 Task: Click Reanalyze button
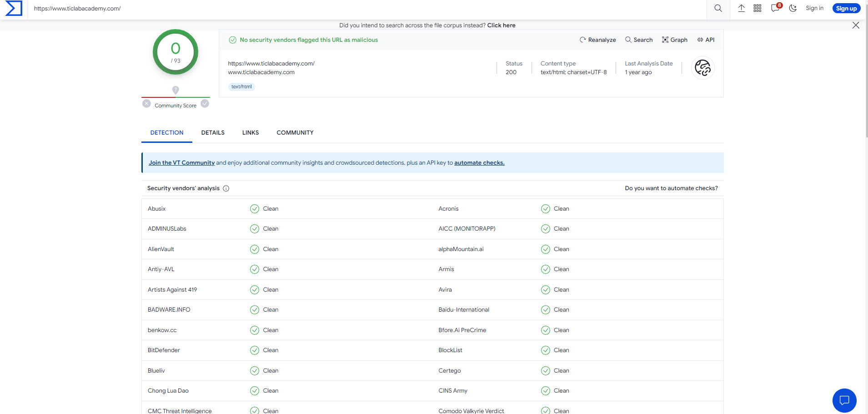pos(597,40)
